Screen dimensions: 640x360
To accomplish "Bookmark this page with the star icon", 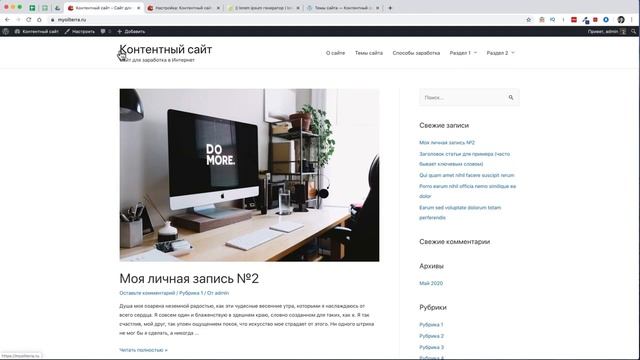I will 529,20.
